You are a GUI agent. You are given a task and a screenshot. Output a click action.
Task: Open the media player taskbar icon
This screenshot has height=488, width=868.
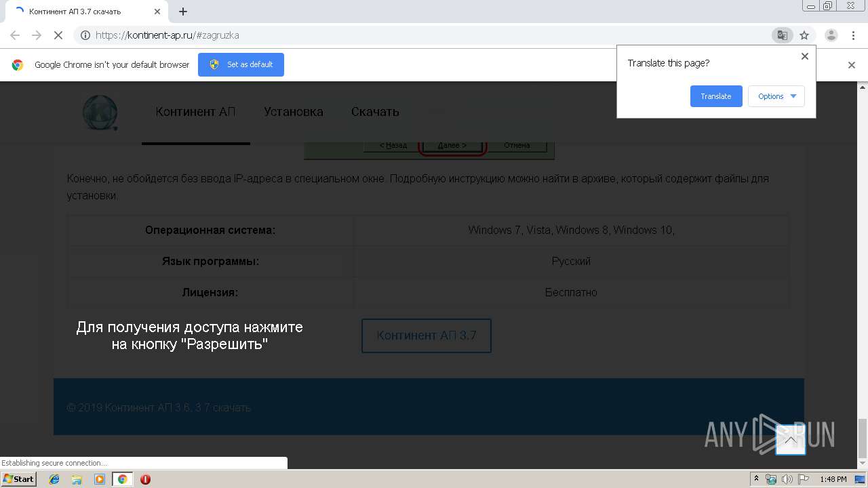pyautogui.click(x=100, y=479)
